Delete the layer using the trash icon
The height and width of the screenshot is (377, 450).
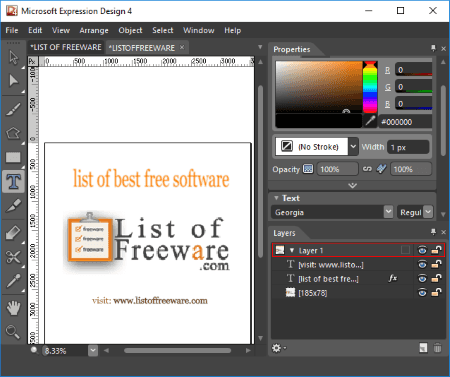click(438, 348)
